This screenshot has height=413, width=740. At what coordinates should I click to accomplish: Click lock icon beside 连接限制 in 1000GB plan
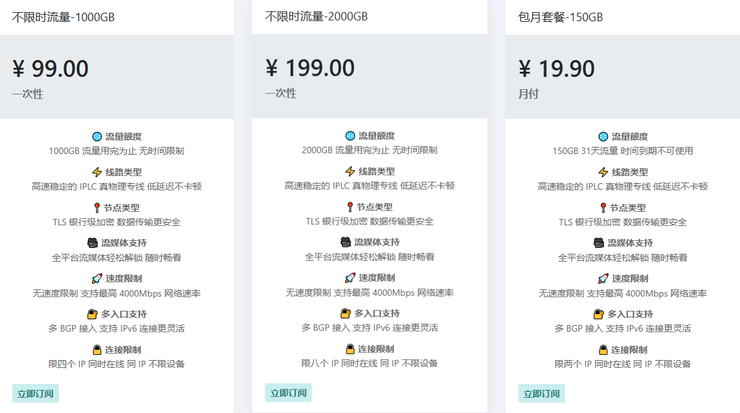tap(97, 350)
